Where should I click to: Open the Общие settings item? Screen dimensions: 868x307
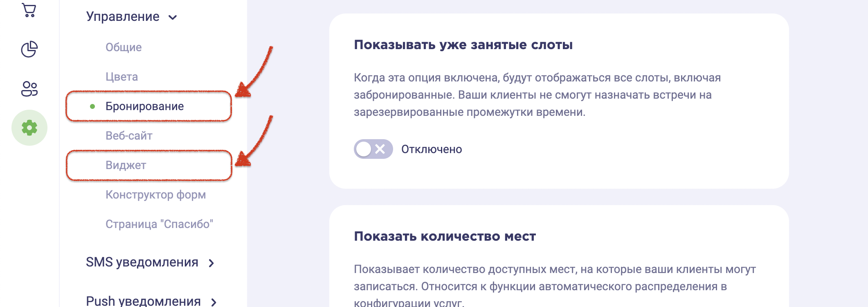point(124,47)
